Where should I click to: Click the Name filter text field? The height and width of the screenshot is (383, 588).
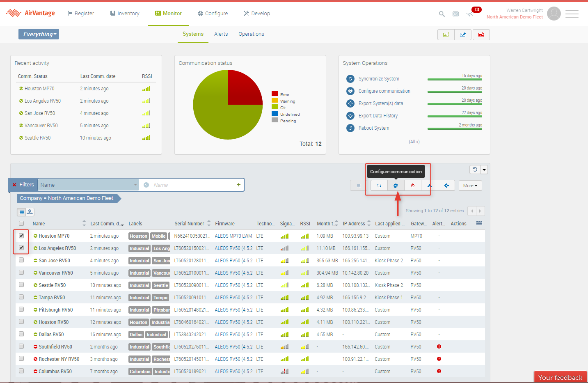click(193, 185)
